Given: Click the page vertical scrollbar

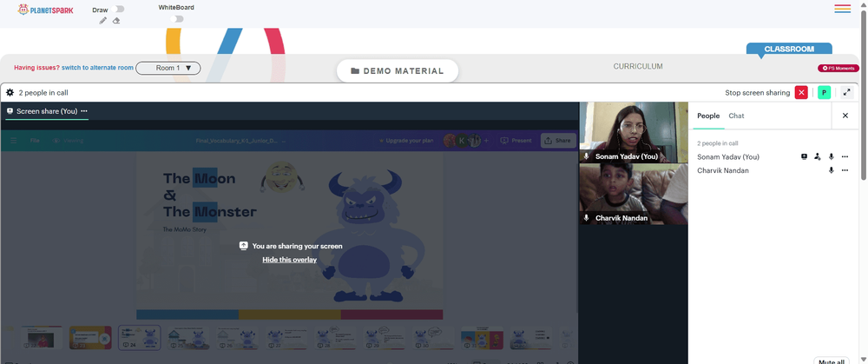Looking at the screenshot, I should 864,94.
